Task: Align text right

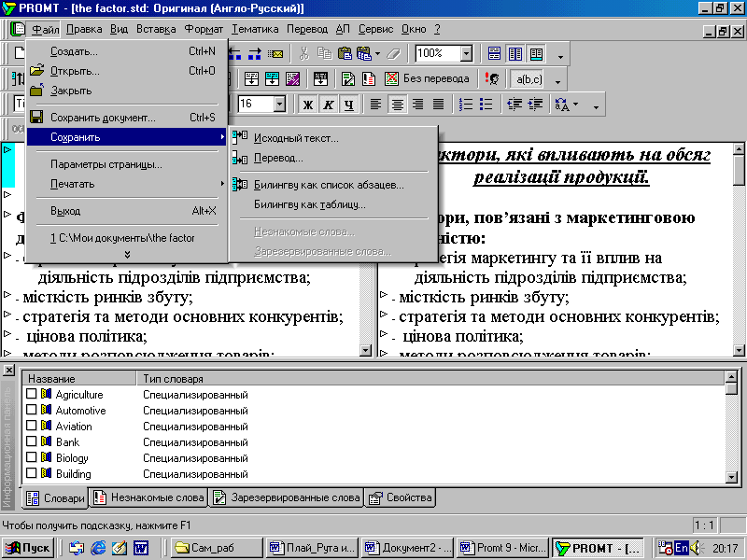Action: [417, 105]
